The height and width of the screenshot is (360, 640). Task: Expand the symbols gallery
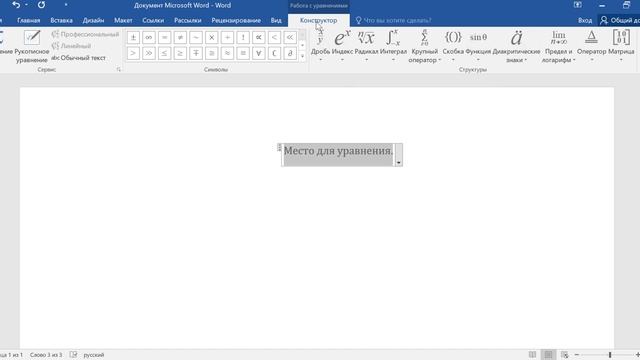(x=302, y=56)
